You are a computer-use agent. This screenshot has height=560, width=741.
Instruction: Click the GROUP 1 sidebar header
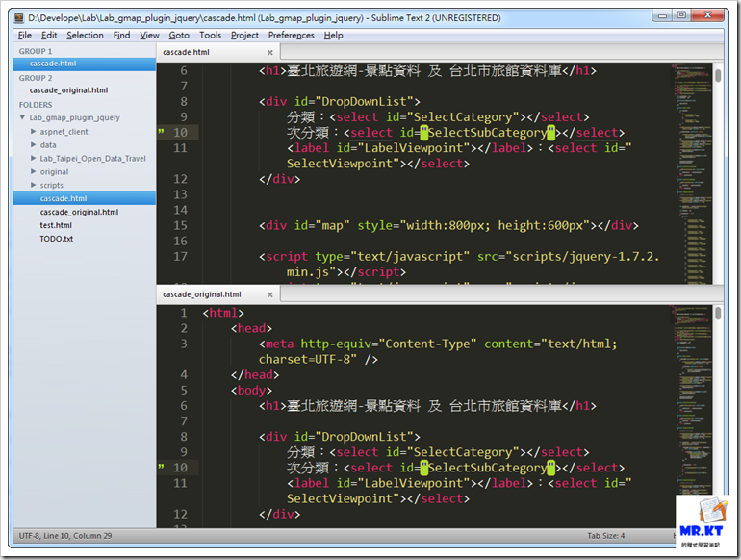[x=36, y=51]
